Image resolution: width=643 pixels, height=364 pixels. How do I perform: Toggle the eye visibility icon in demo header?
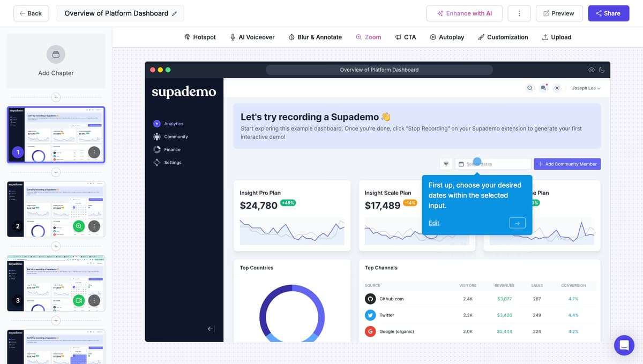[591, 70]
